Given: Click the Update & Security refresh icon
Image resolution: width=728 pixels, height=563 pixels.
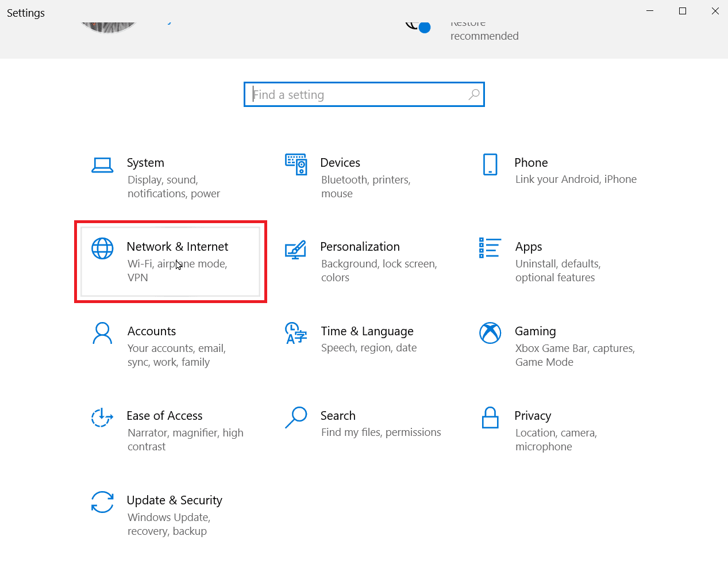Looking at the screenshot, I should [102, 502].
